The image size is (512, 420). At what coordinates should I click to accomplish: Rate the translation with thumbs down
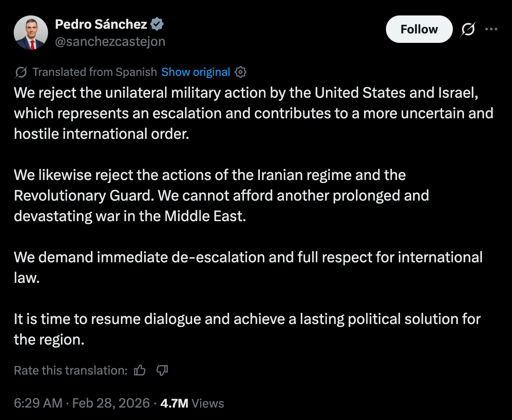coord(162,370)
